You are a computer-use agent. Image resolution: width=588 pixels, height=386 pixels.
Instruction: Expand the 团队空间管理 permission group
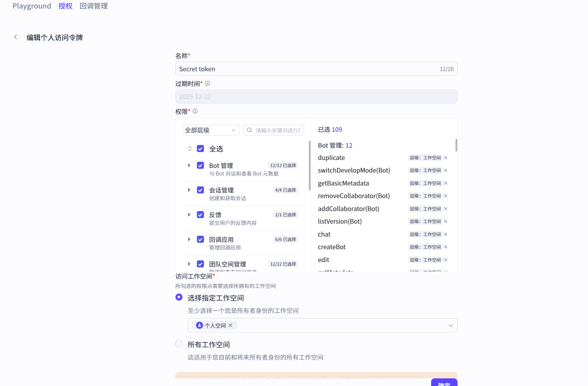[189, 264]
